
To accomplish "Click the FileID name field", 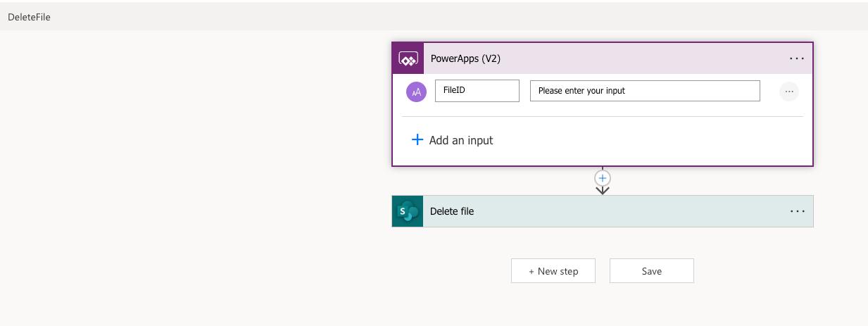I will click(477, 91).
